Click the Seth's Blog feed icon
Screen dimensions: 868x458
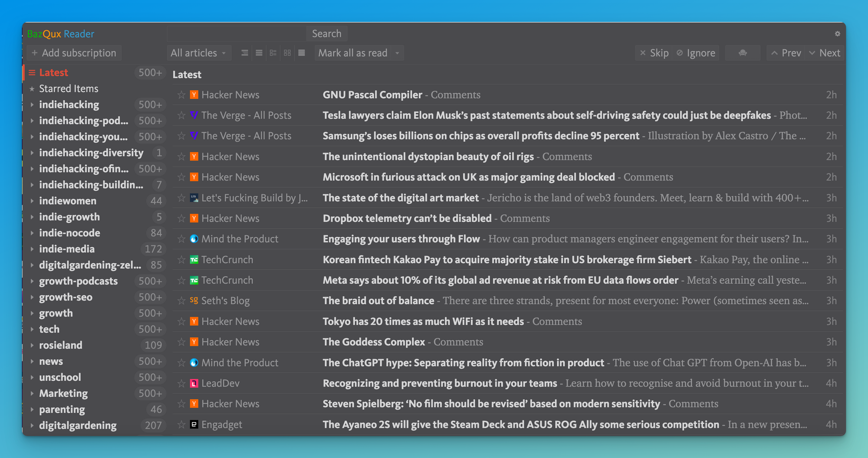pyautogui.click(x=194, y=300)
